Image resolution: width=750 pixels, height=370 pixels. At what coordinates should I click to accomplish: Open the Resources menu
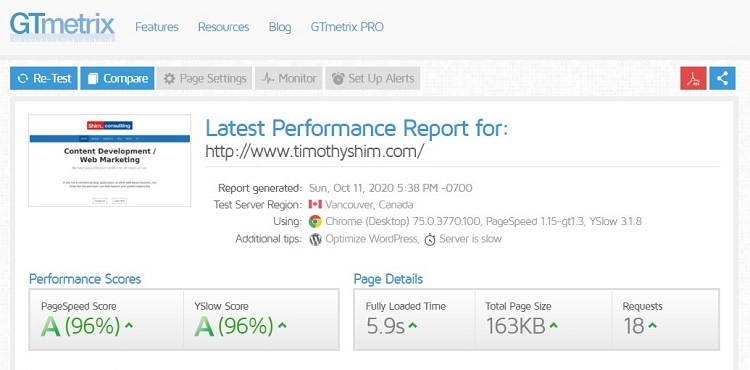(x=223, y=27)
